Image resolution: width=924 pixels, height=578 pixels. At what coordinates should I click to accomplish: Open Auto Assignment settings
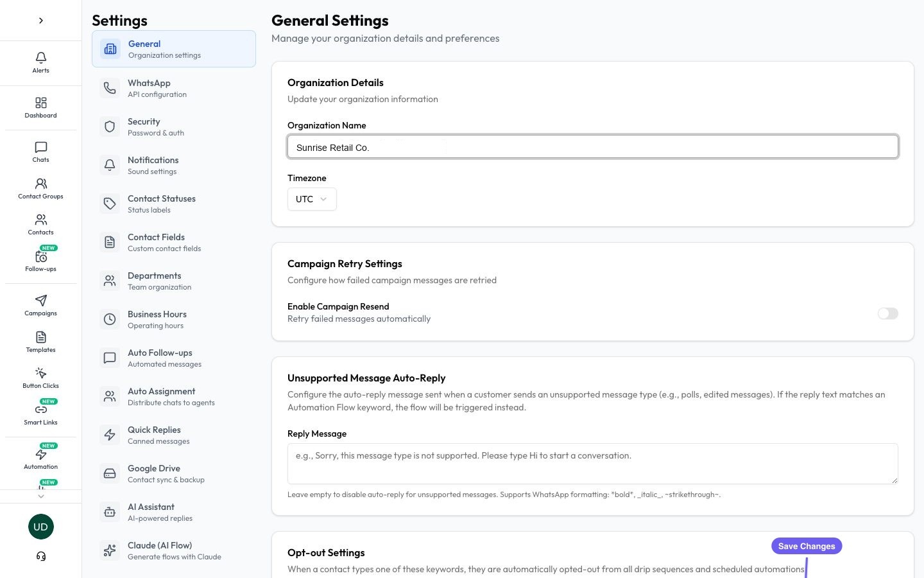pyautogui.click(x=174, y=396)
